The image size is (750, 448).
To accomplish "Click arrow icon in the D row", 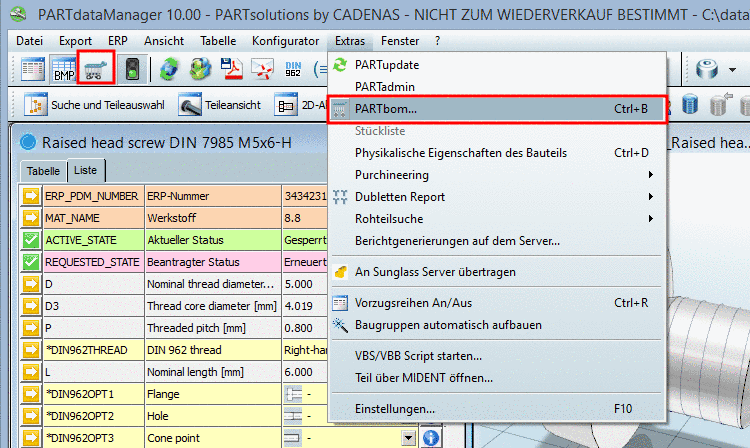I will pos(31,284).
